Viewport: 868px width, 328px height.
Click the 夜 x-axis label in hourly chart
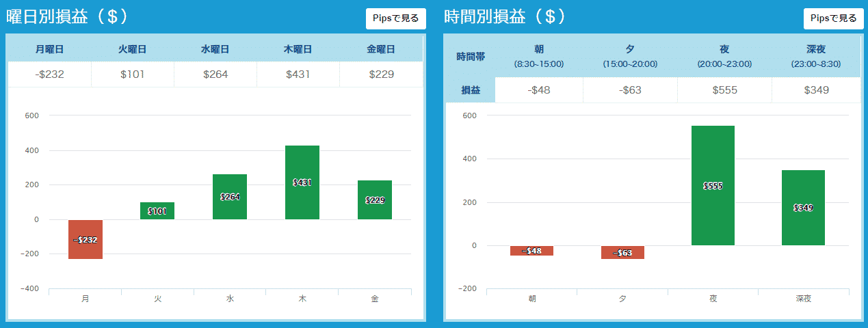(x=713, y=299)
